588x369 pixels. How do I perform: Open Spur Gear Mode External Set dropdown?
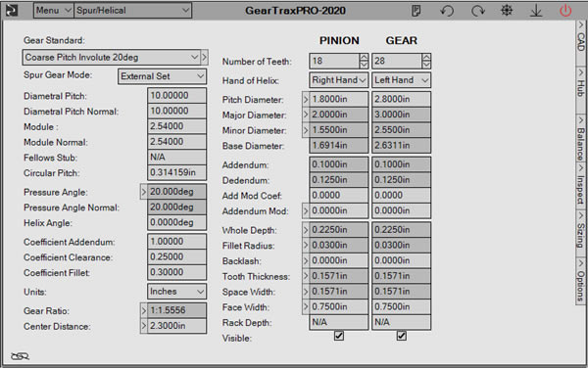point(162,76)
